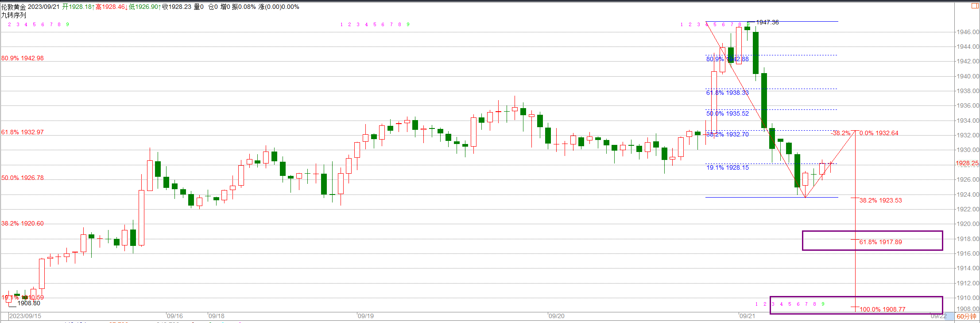Click the 九转序列 indicator name
Image resolution: width=980 pixels, height=323 pixels.
(x=14, y=15)
